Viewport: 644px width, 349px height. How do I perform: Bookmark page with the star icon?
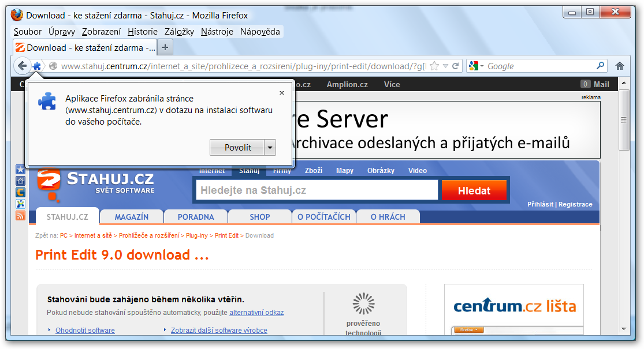pos(434,66)
